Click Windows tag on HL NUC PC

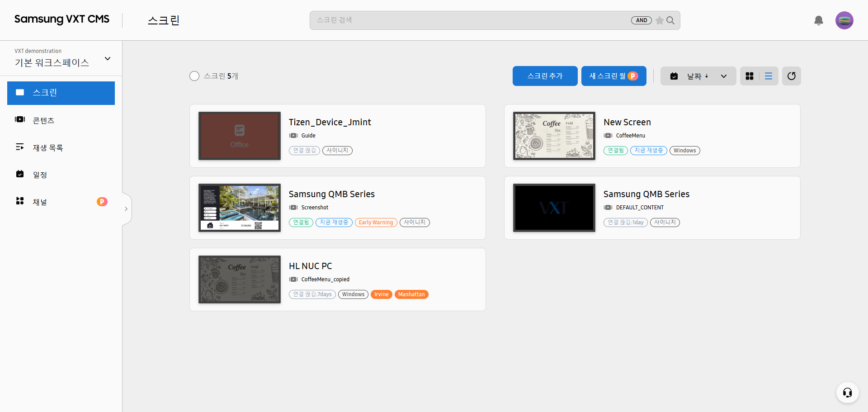[353, 294]
